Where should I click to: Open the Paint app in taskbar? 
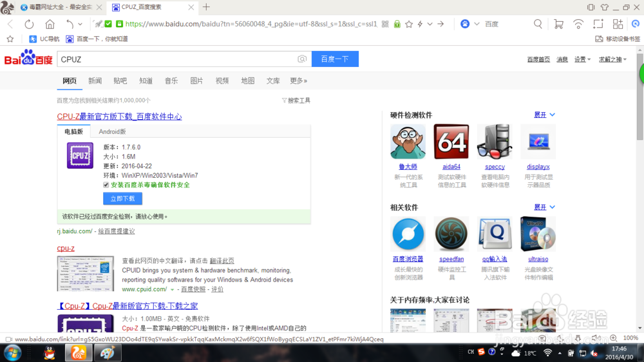click(x=107, y=353)
